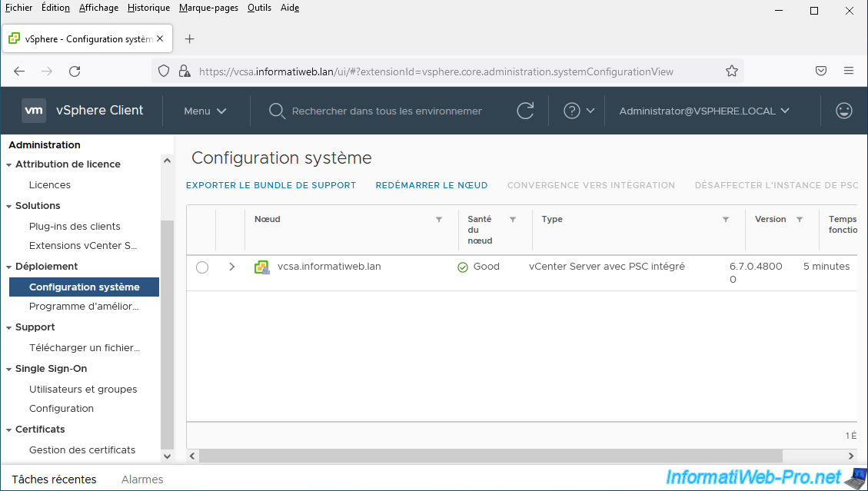Click Redémarrer le nœud
This screenshot has width=868, height=491.
431,185
